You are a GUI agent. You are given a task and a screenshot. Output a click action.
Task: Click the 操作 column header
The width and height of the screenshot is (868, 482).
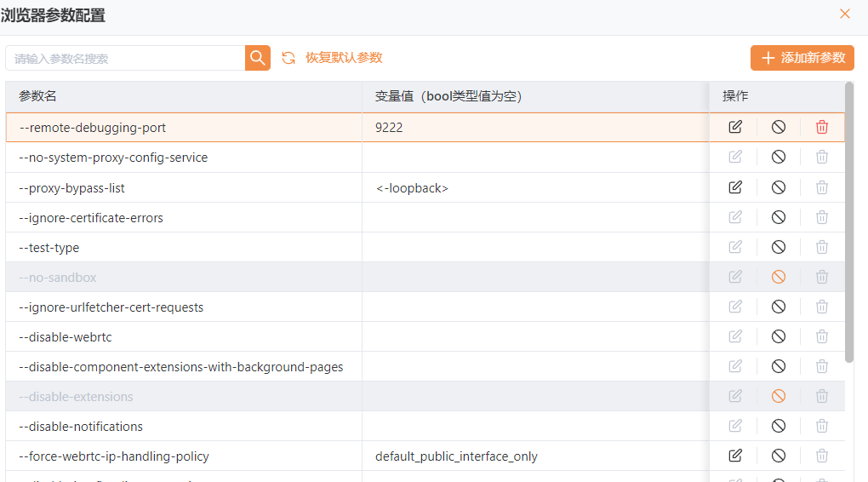(777, 96)
